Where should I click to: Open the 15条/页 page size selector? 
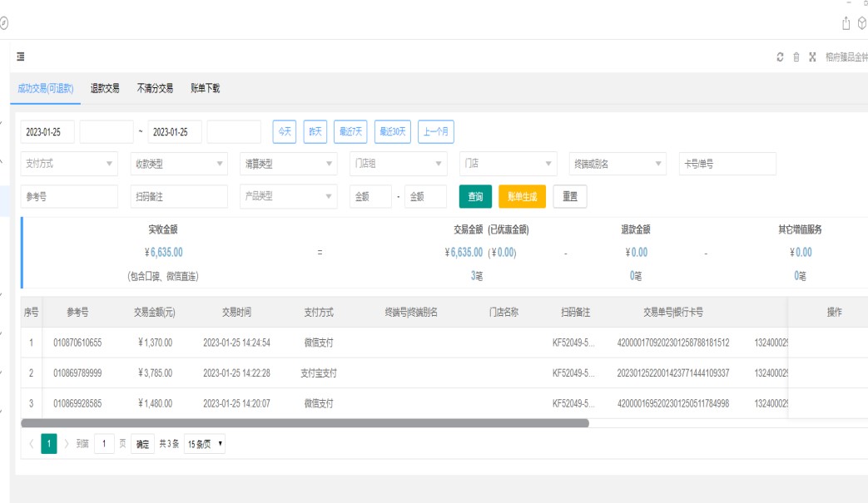click(205, 444)
